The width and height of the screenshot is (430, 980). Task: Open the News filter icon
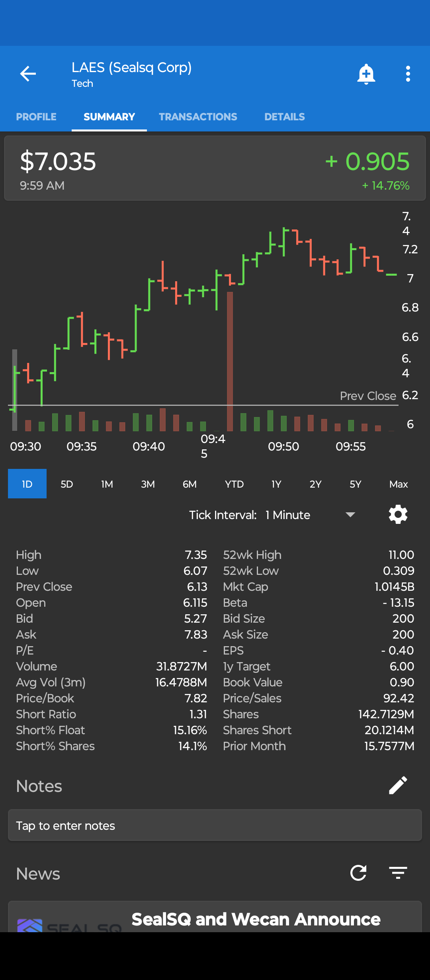(398, 873)
